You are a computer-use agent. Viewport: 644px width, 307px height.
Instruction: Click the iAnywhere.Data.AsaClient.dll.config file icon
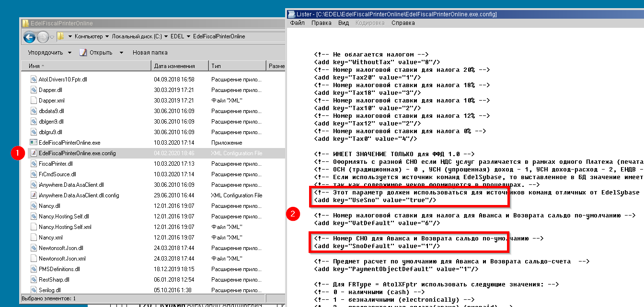[x=34, y=195]
